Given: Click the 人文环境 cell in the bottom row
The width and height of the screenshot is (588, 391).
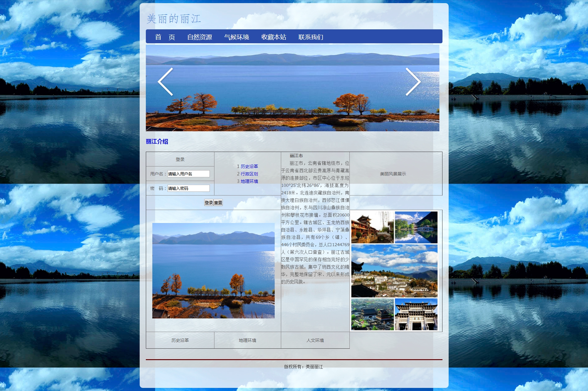Looking at the screenshot, I should [x=315, y=340].
